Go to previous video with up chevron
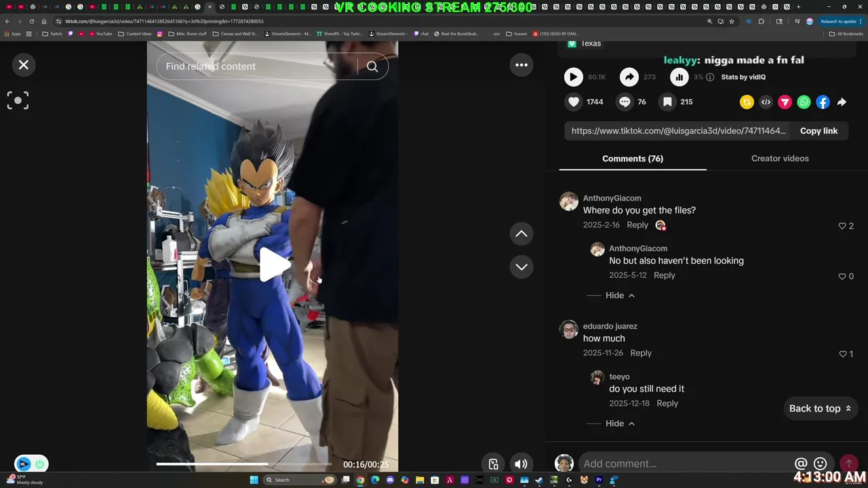868x488 pixels. point(521,234)
